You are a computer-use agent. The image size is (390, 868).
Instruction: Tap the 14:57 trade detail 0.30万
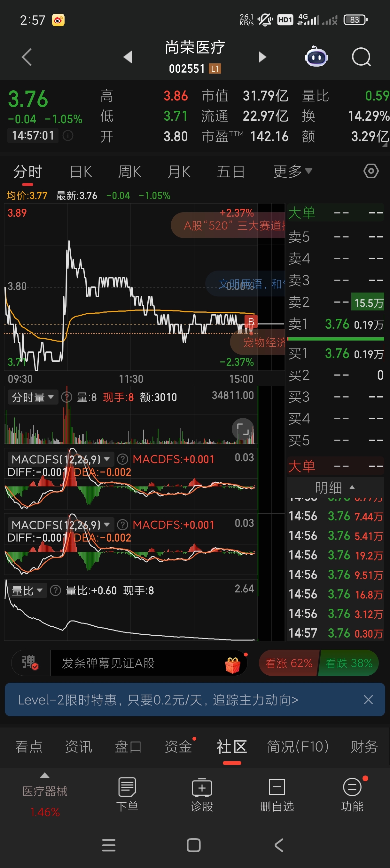[x=336, y=633]
